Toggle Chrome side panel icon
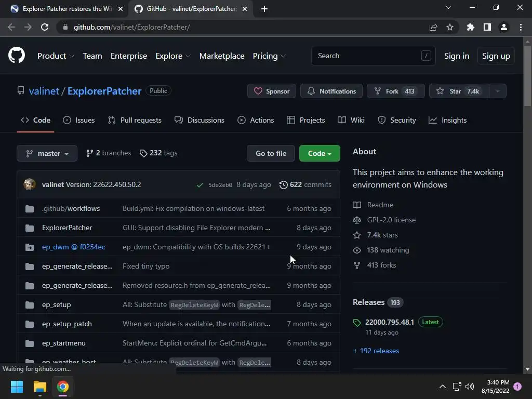 pos(487,27)
